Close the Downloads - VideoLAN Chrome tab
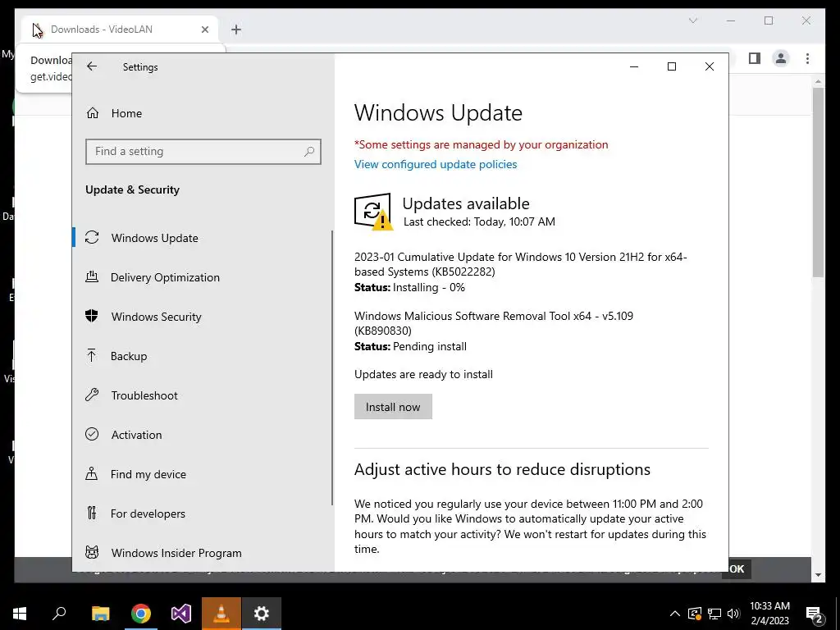The width and height of the screenshot is (840, 630). [205, 30]
